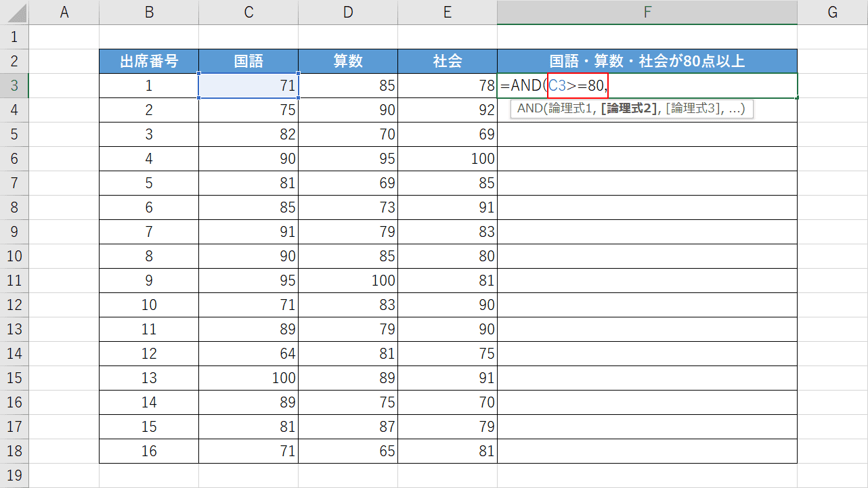Select column F header
The image size is (868, 488).
pyautogui.click(x=647, y=12)
